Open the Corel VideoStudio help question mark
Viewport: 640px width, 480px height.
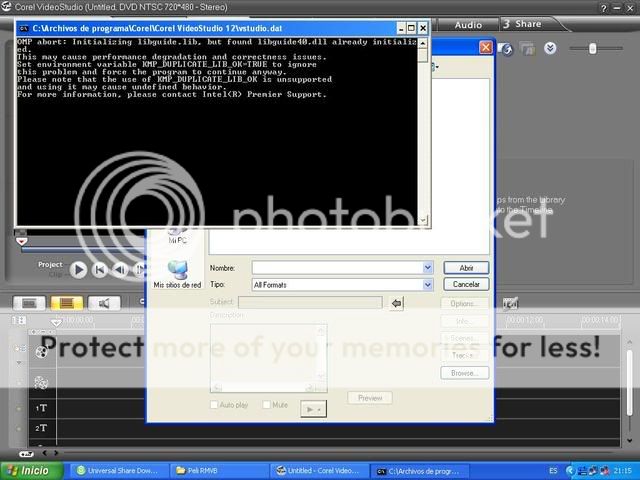[x=604, y=8]
